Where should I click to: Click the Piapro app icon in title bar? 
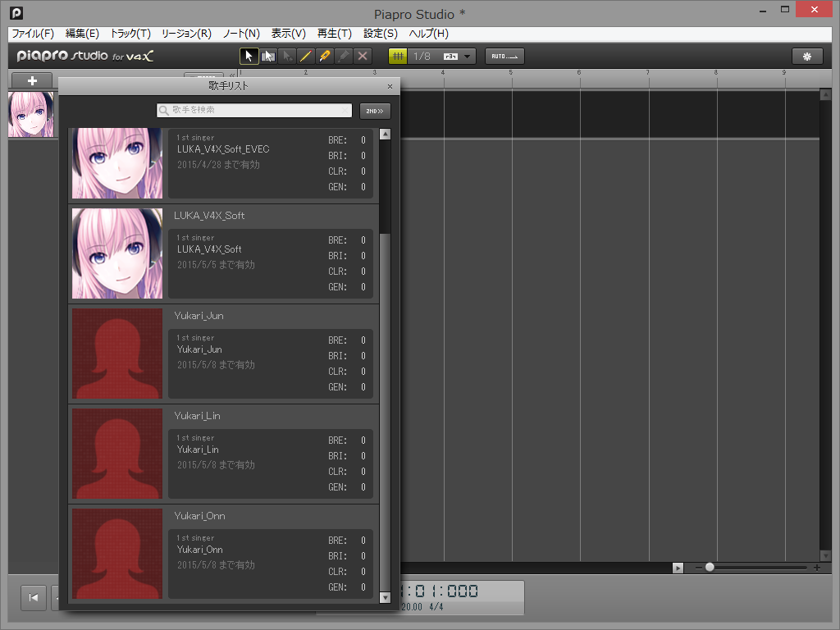(x=16, y=13)
